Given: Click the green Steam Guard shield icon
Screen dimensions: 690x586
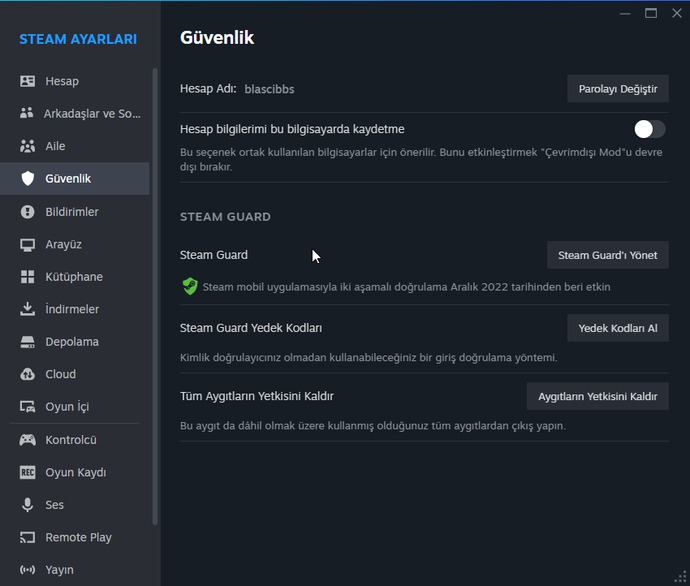Looking at the screenshot, I should (190, 286).
